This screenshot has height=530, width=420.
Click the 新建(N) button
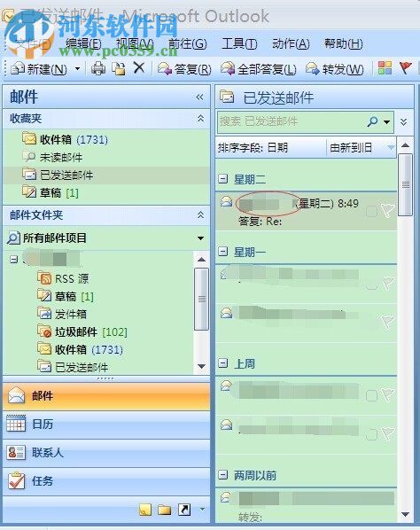coord(38,69)
